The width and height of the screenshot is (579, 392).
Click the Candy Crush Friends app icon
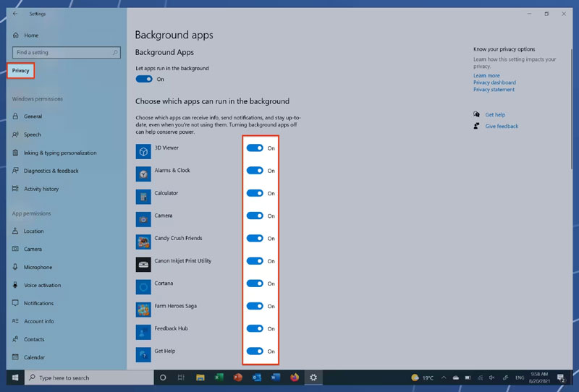click(143, 242)
